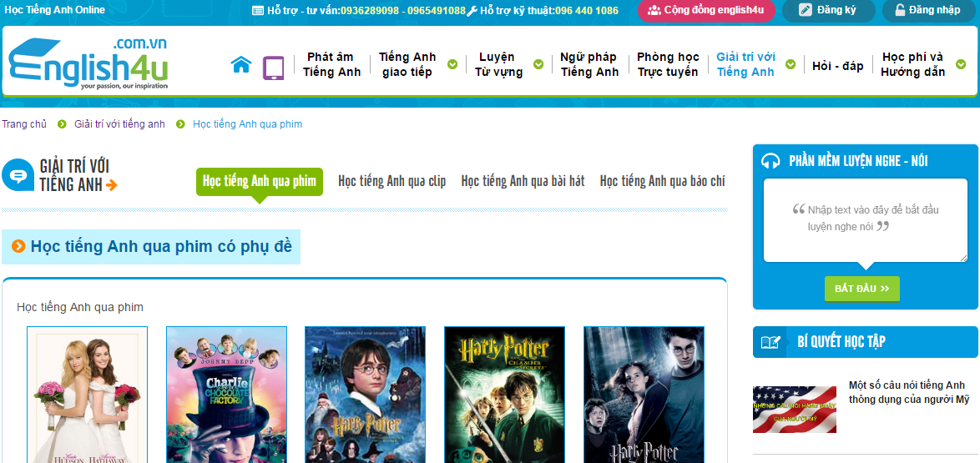Open the purple tablet mobile icon
Image resolution: width=980 pixels, height=463 pixels.
(273, 68)
